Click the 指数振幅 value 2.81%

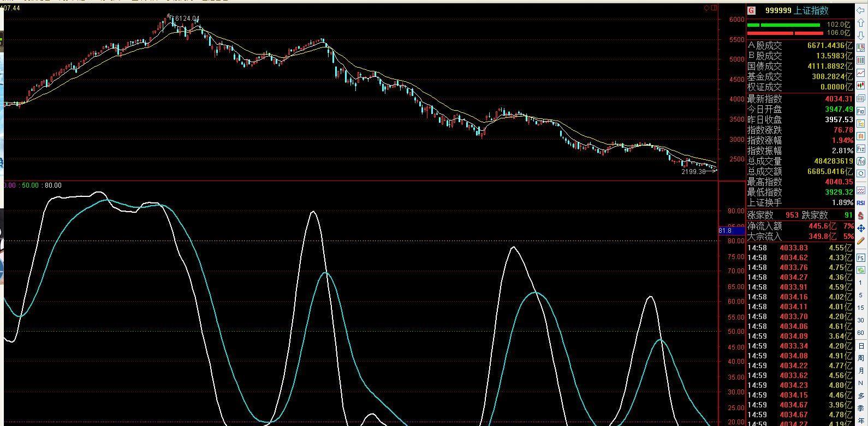[x=842, y=151]
